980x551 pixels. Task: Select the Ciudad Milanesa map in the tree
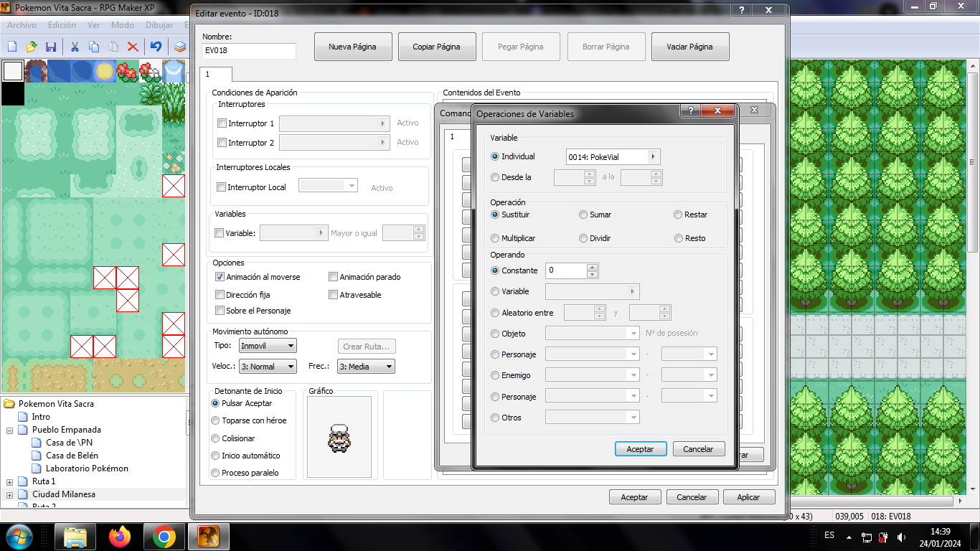click(63, 494)
